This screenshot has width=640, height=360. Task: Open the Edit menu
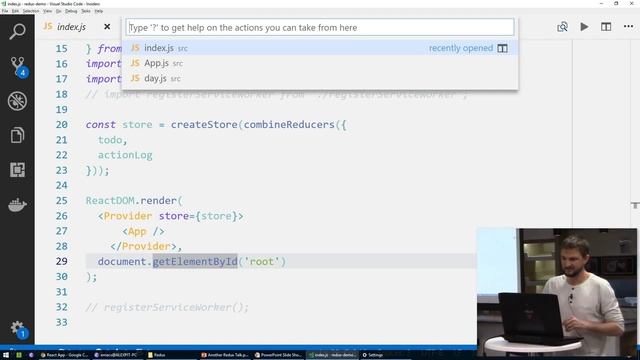click(x=16, y=11)
